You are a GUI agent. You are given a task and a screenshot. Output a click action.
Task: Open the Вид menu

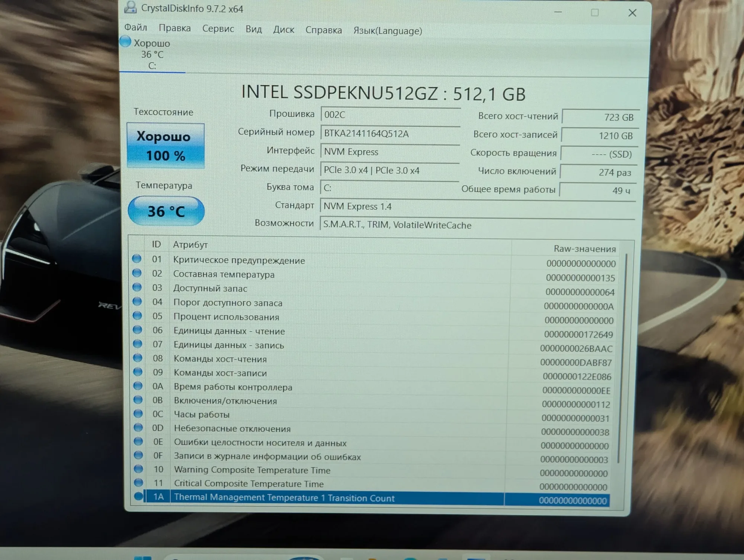[253, 29]
